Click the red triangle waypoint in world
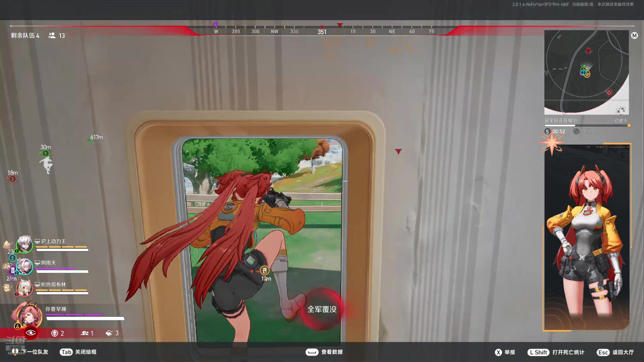The width and height of the screenshot is (644, 362). [x=398, y=152]
